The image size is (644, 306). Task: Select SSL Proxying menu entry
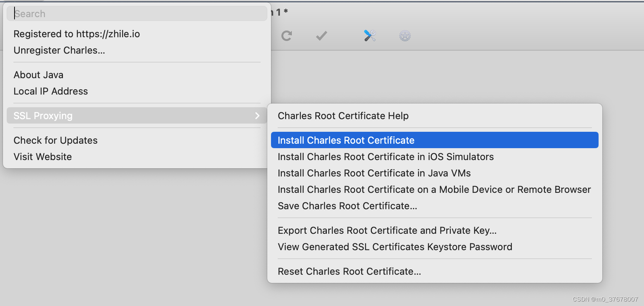click(x=137, y=116)
